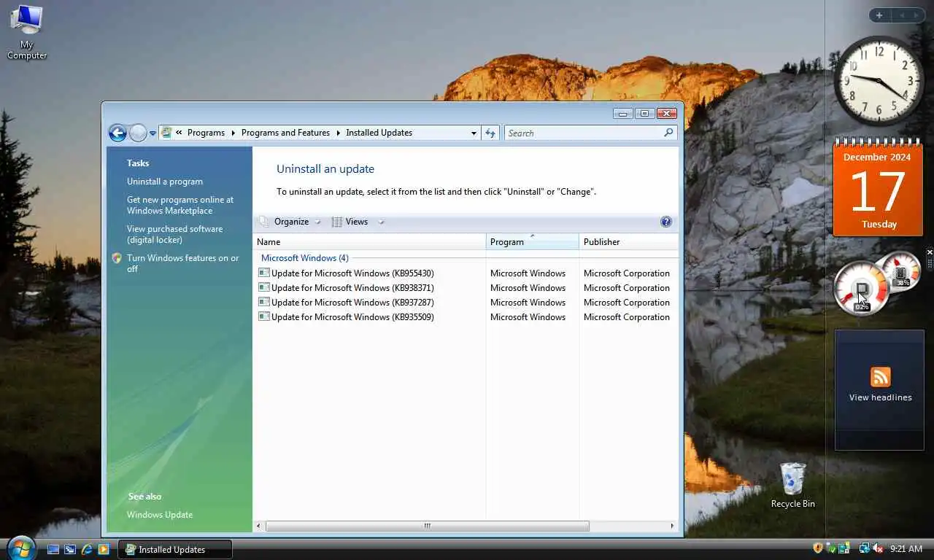Click the analog clock gadget

point(879,80)
